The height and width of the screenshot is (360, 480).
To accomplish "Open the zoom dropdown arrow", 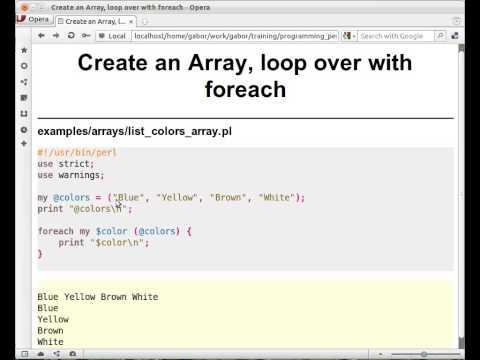I will 381,354.
